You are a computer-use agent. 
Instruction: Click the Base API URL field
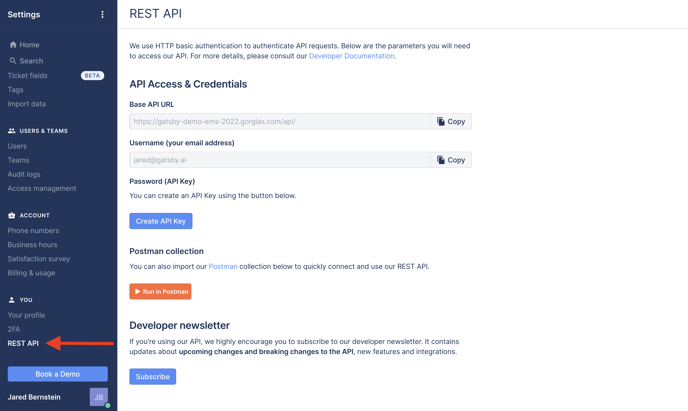(280, 122)
